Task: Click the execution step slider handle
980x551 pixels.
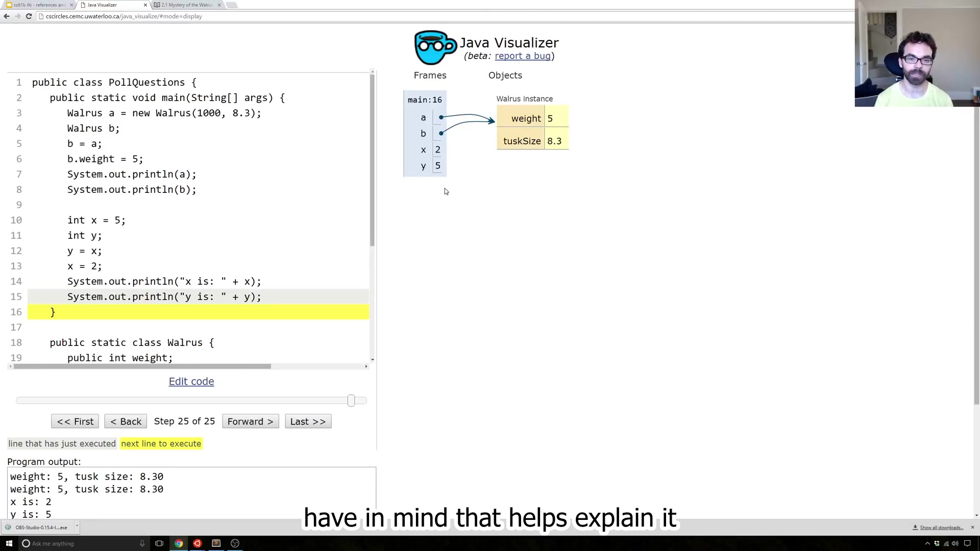Action: click(x=351, y=401)
